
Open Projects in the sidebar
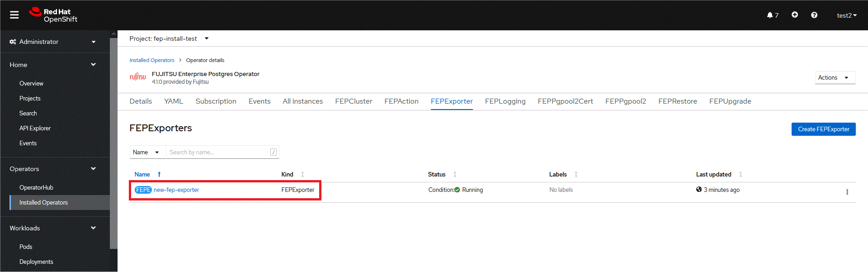(30, 98)
